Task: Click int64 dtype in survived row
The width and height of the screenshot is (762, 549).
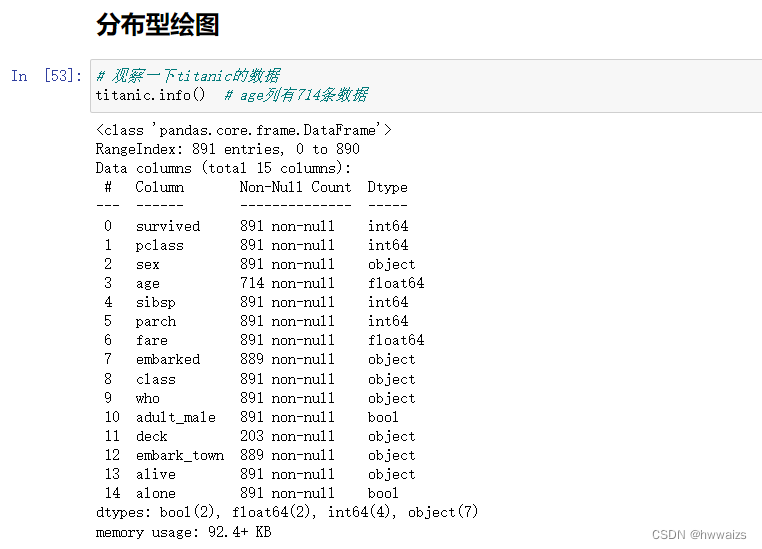Action: coord(388,226)
